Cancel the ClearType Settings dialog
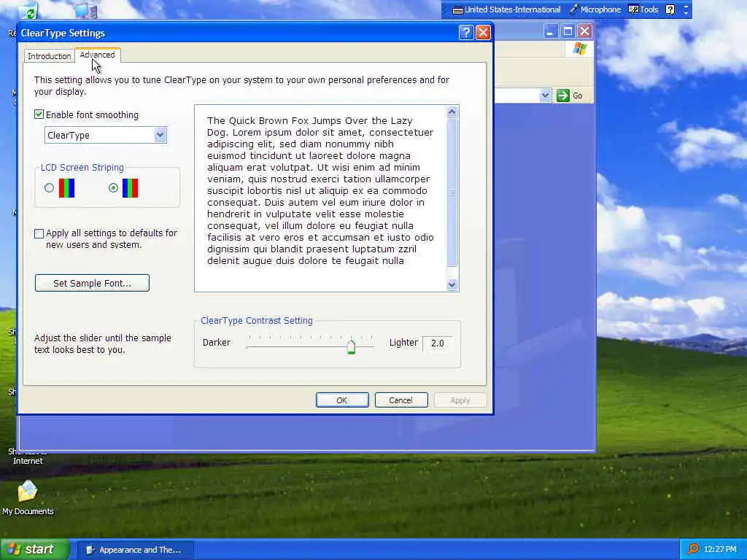 (400, 400)
